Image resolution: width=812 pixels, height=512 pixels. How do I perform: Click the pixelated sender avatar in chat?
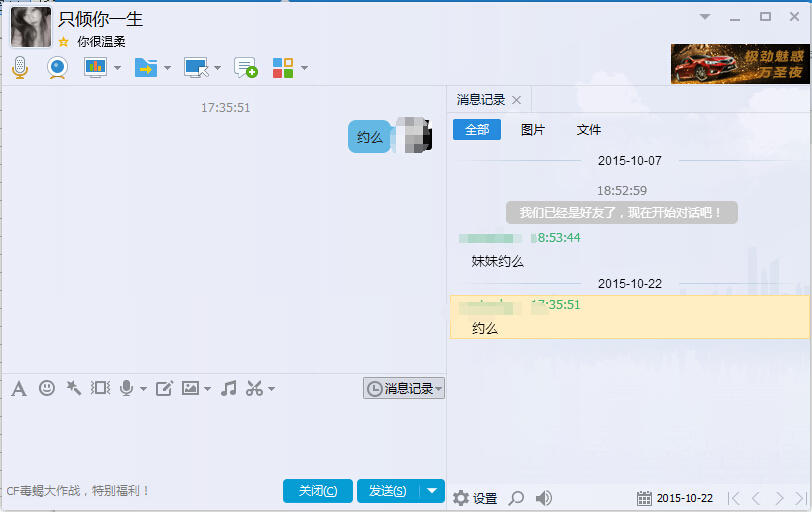click(414, 135)
